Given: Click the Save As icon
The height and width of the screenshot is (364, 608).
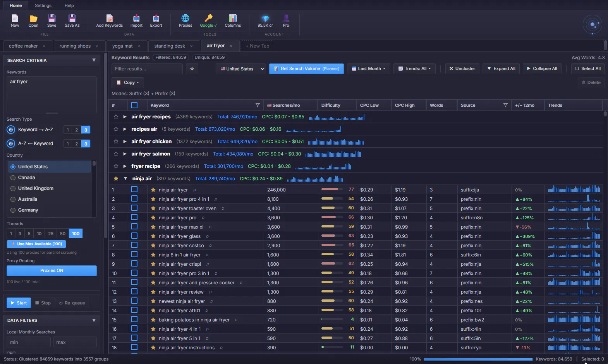Looking at the screenshot, I should point(72,18).
